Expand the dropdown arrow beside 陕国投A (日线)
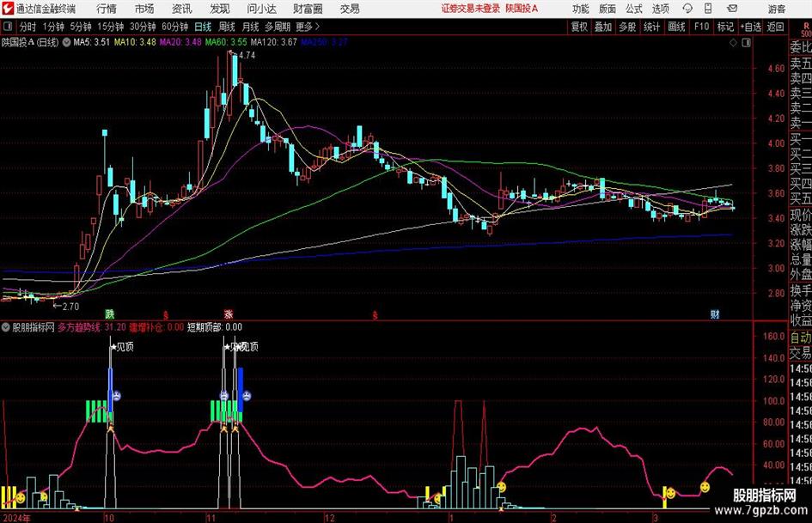 click(x=66, y=42)
